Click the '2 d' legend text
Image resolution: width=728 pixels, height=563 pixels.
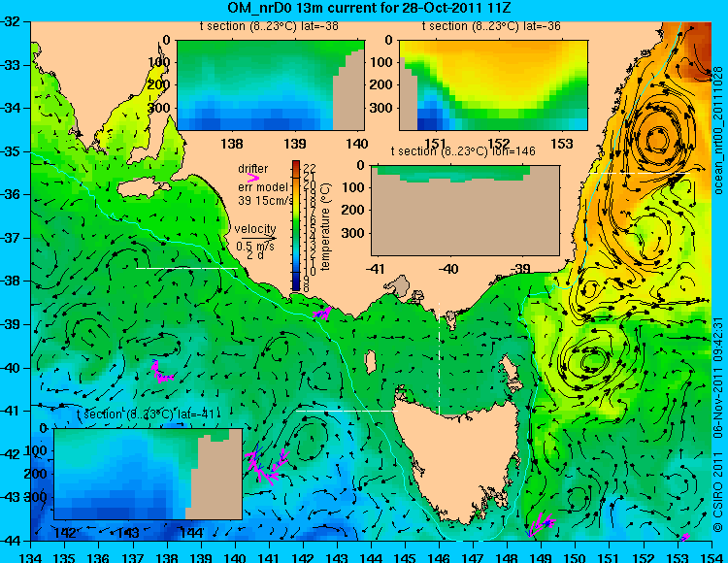tap(254, 255)
